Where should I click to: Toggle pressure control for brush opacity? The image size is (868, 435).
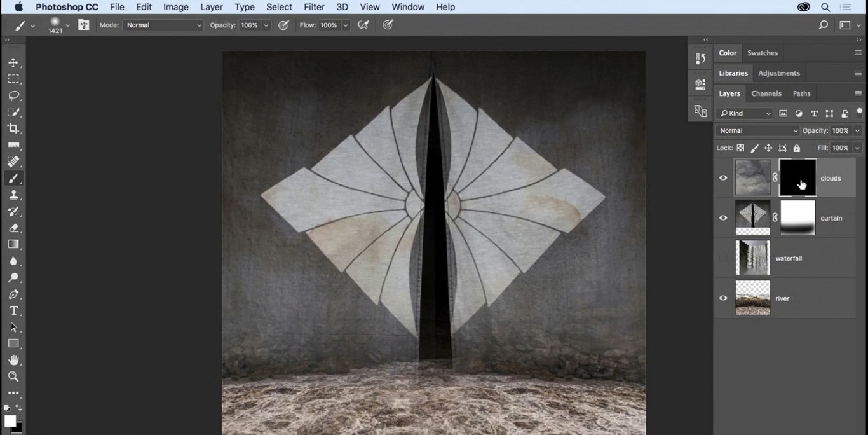(283, 25)
